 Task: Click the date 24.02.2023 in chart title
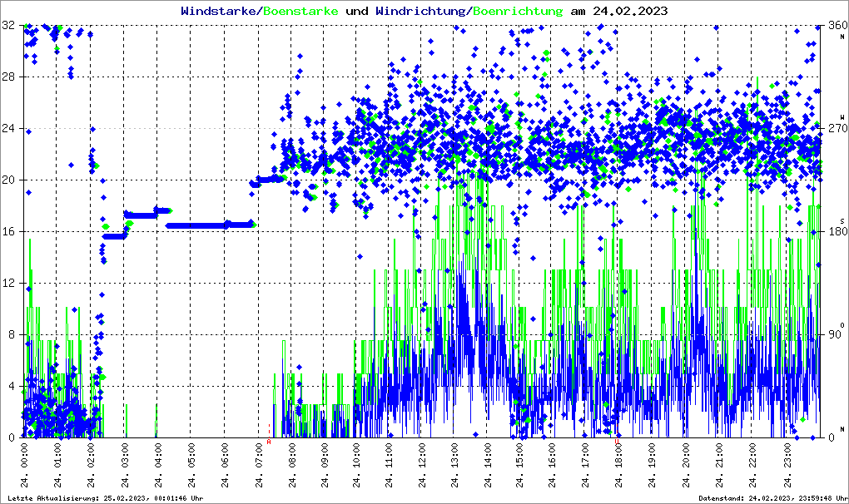point(629,12)
